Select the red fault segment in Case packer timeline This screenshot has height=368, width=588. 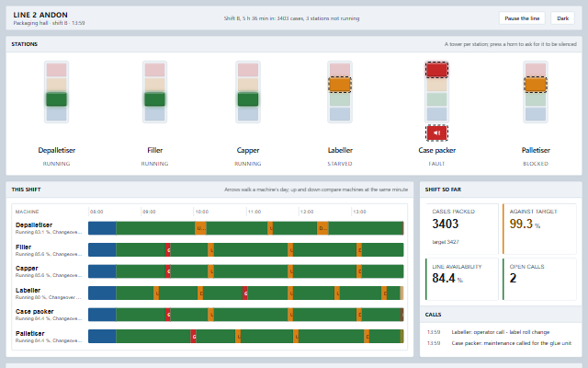point(168,315)
